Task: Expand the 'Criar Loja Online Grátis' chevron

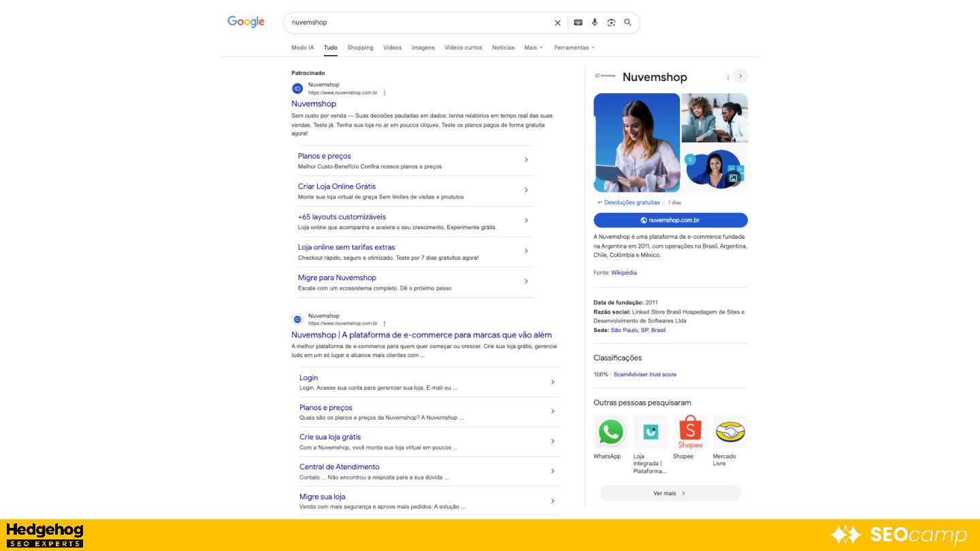Action: click(x=526, y=190)
